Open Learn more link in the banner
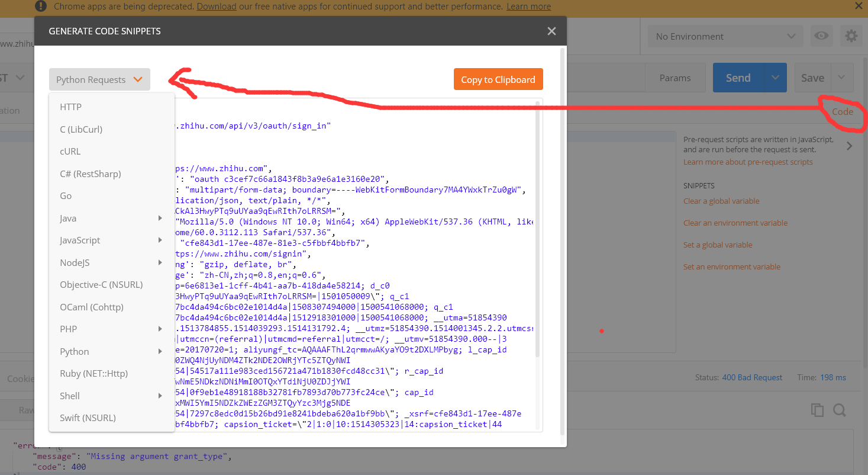The width and height of the screenshot is (868, 475). pyautogui.click(x=528, y=7)
